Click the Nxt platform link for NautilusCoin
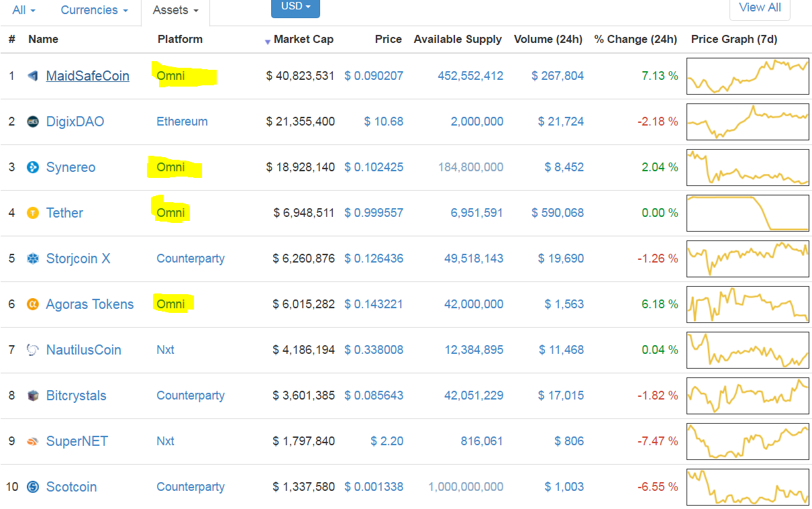 [165, 350]
